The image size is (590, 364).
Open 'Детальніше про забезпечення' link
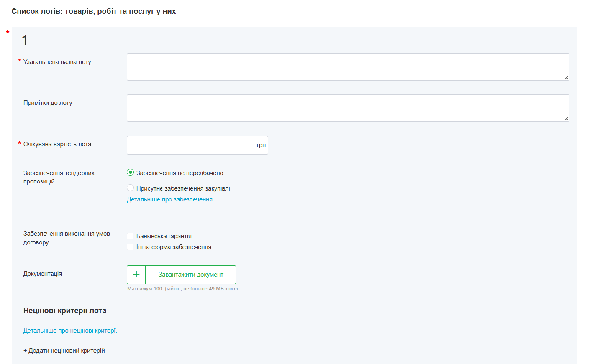tap(169, 199)
